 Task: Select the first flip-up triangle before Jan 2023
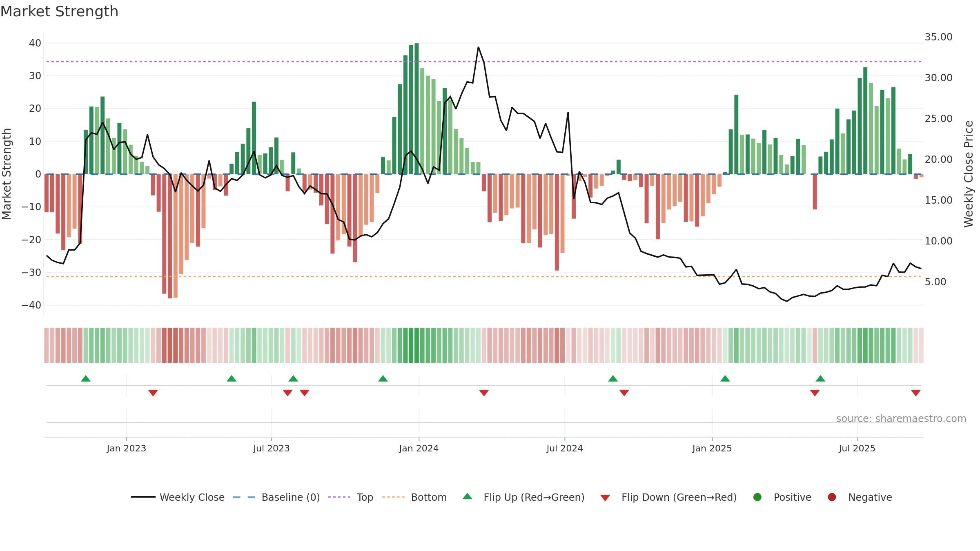pyautogui.click(x=86, y=378)
